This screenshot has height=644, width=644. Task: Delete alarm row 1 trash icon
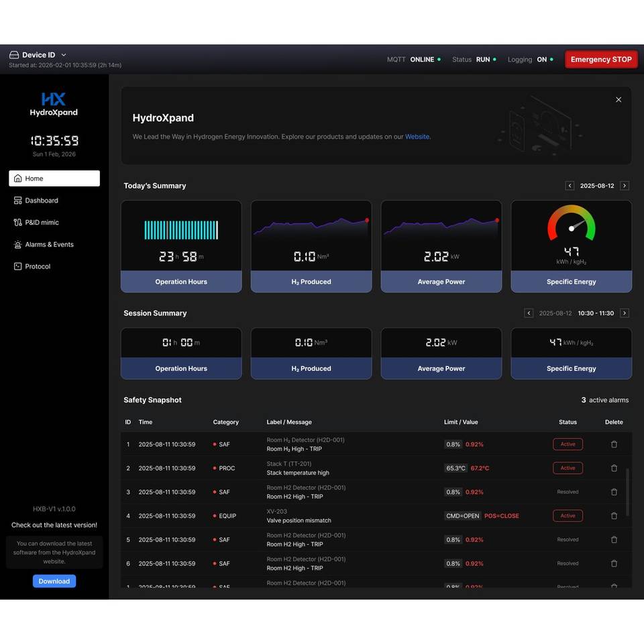click(x=614, y=444)
